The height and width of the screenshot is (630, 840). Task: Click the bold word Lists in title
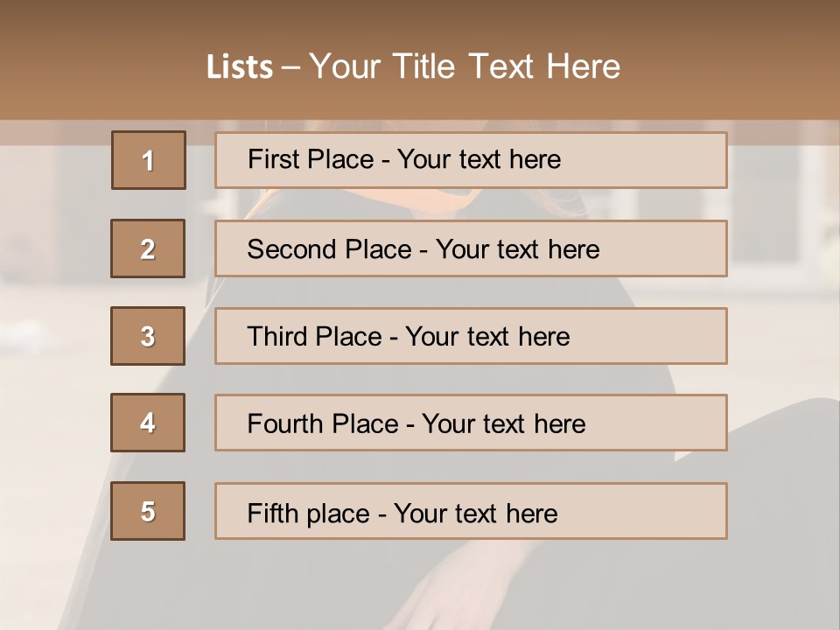pyautogui.click(x=240, y=67)
